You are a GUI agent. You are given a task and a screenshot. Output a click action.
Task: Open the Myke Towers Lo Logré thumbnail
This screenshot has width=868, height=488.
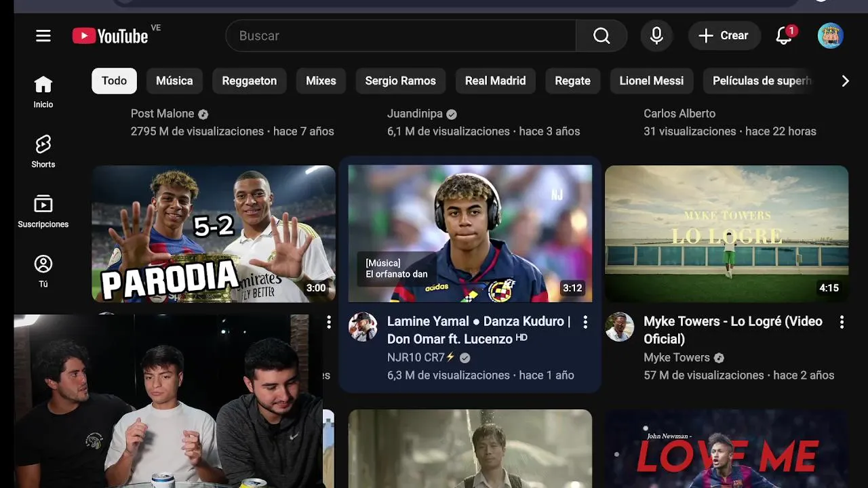click(726, 234)
